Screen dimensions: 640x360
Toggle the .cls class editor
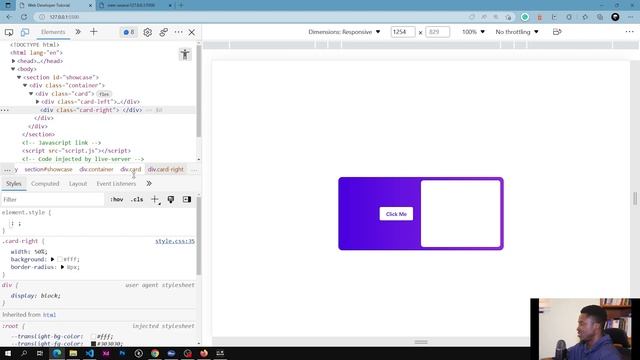137,200
